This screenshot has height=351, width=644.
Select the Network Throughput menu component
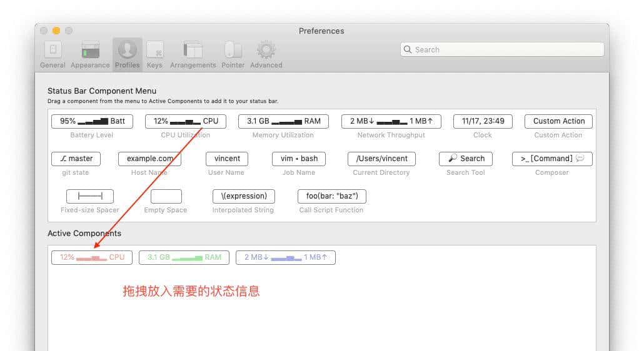pyautogui.click(x=391, y=121)
